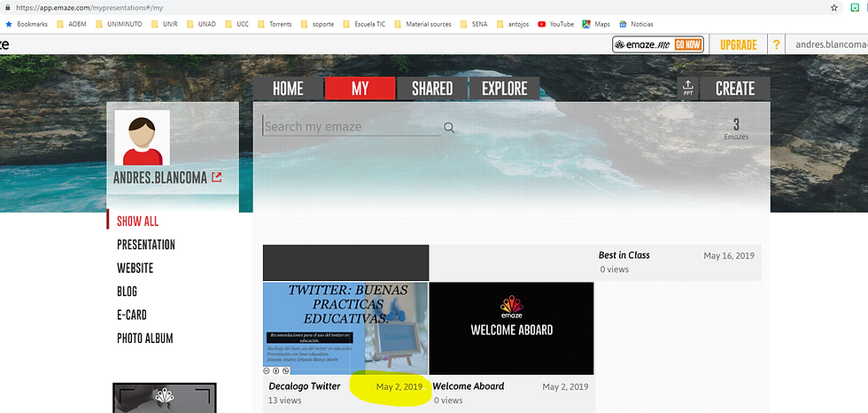Select the MY tab

[360, 89]
